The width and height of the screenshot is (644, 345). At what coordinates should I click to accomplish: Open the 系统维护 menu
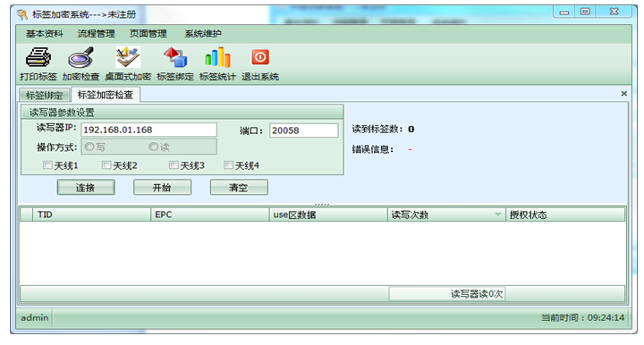203,34
